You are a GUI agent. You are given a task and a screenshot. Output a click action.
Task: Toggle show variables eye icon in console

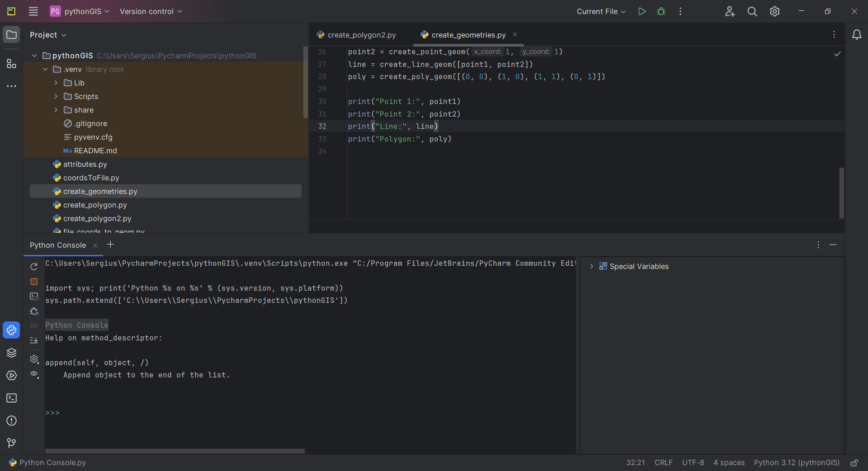pyautogui.click(x=34, y=374)
